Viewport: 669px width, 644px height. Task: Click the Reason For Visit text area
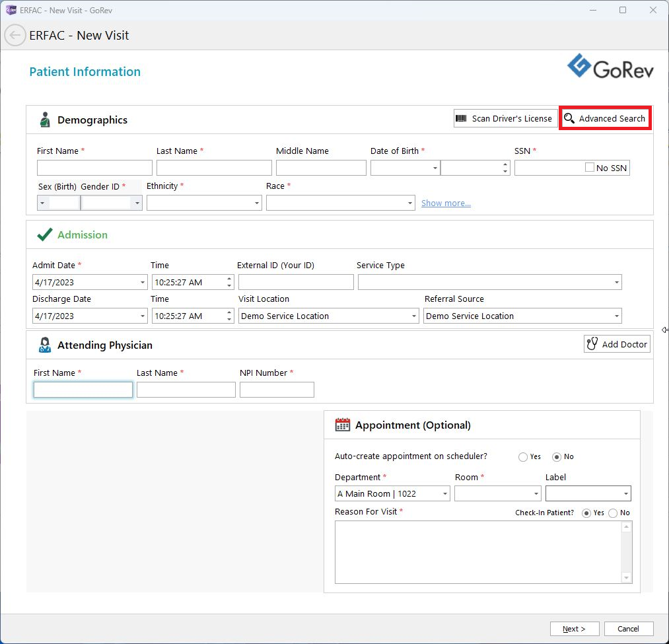coord(478,552)
